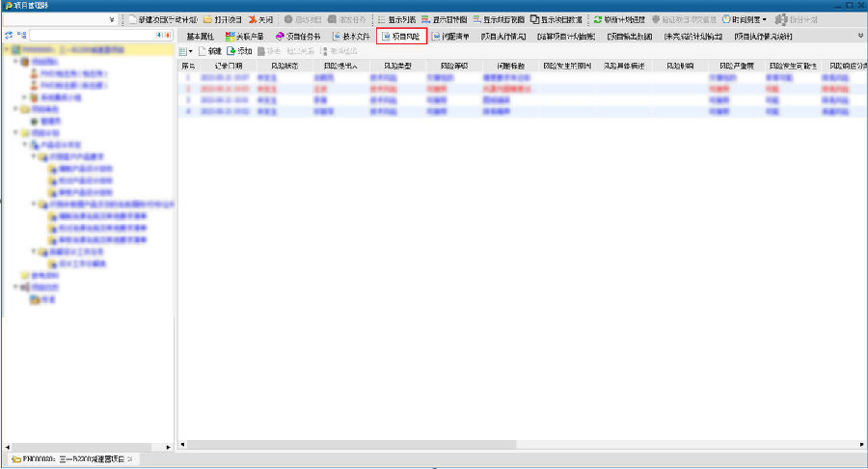Screen dimensions: 868x469
Task: Click the 风险严重度 (risk severity) column header
Action: click(x=736, y=66)
